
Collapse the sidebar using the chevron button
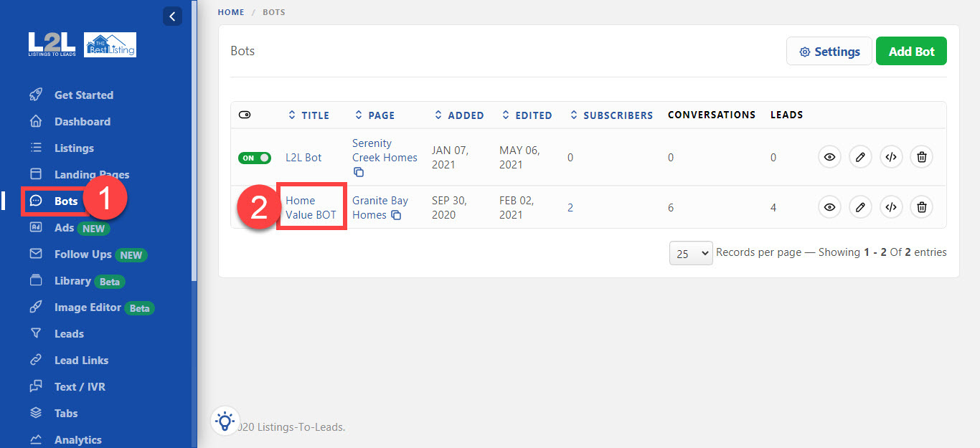171,16
